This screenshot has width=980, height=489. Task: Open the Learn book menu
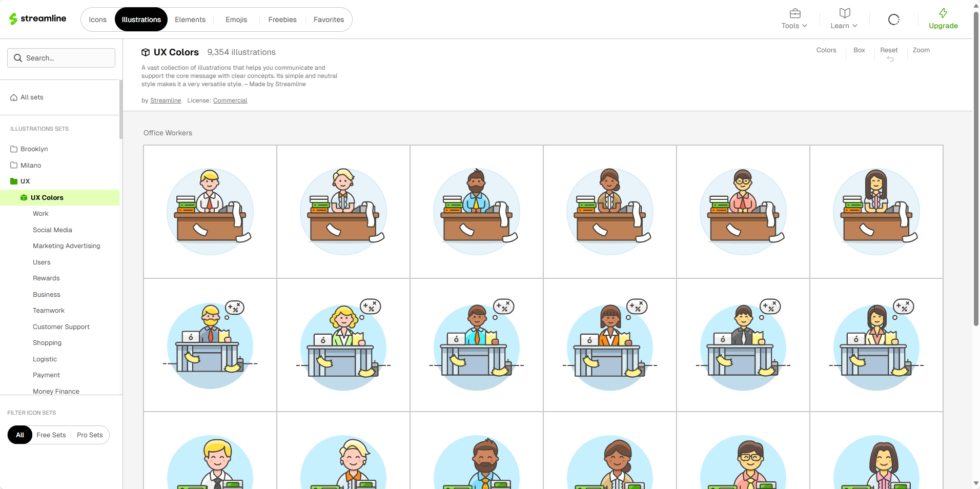pos(844,19)
